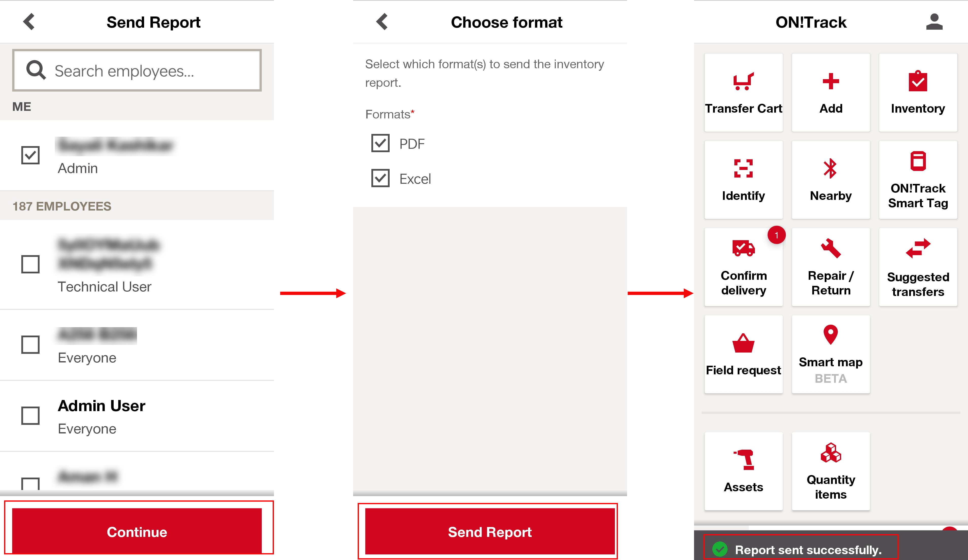Uncheck the Excel format checkbox
The image size is (968, 560).
(380, 178)
